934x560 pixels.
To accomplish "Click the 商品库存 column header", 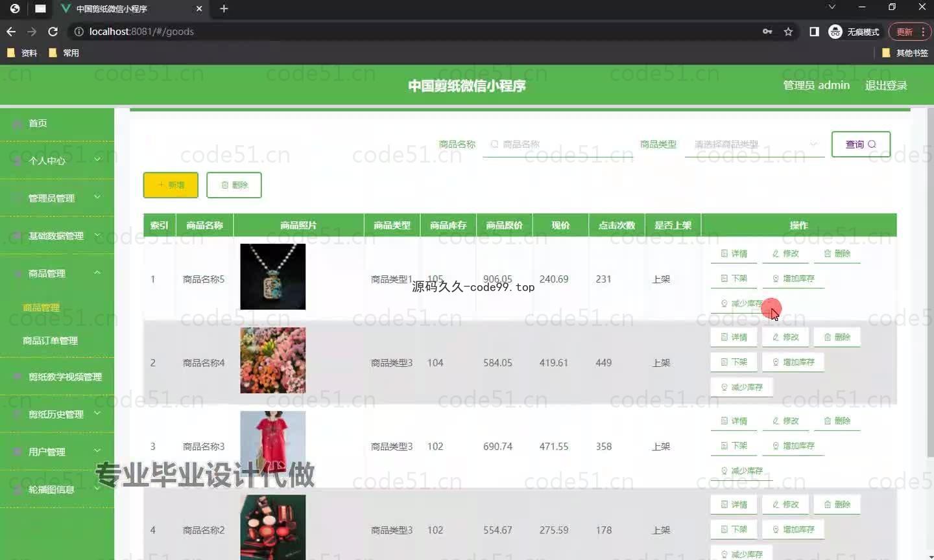I will pos(448,225).
